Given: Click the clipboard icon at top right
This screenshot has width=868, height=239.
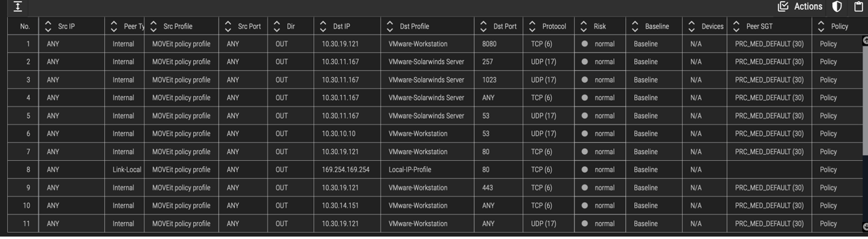Looking at the screenshot, I should [x=858, y=7].
